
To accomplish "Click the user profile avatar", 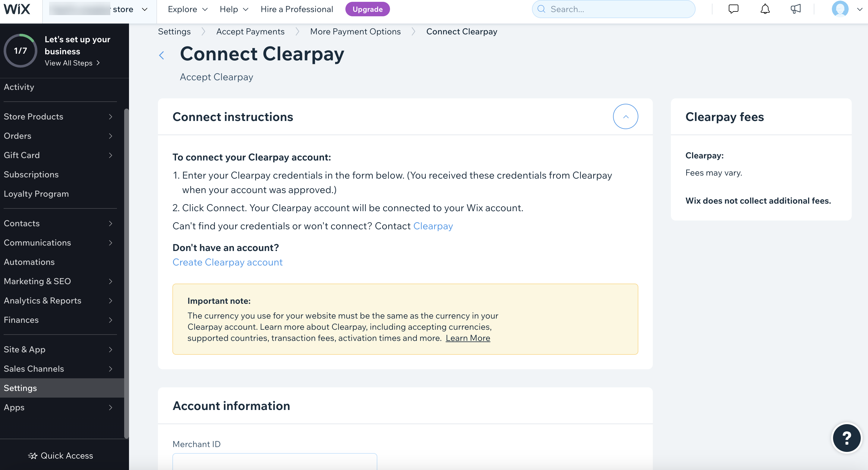I will click(840, 9).
